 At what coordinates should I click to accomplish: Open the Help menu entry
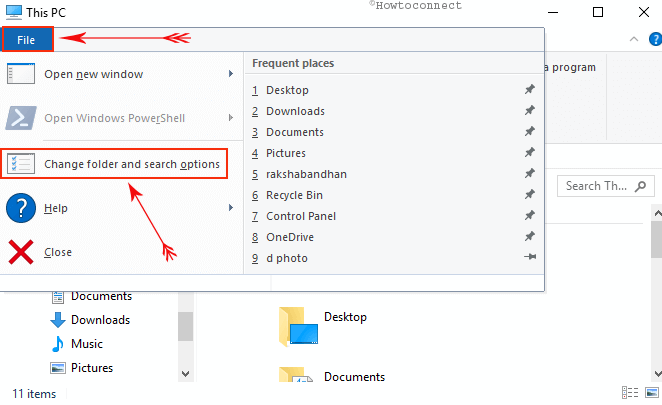[x=122, y=208]
